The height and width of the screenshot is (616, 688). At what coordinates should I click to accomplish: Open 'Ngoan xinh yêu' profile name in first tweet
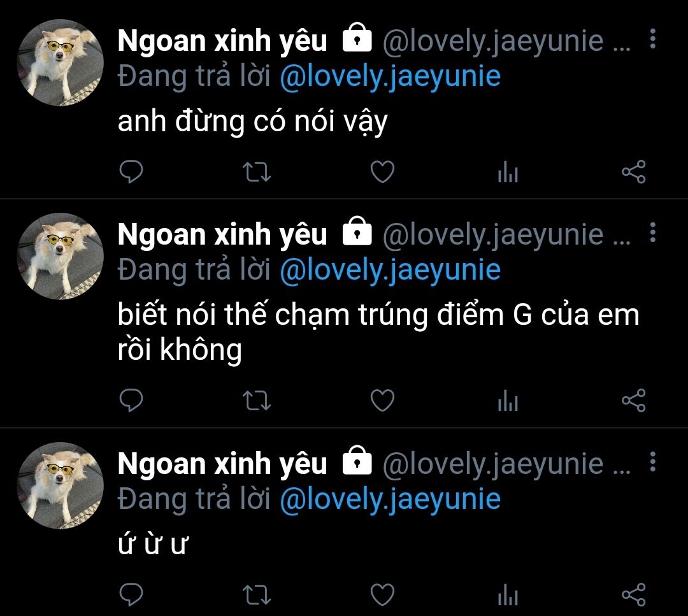pyautogui.click(x=222, y=41)
